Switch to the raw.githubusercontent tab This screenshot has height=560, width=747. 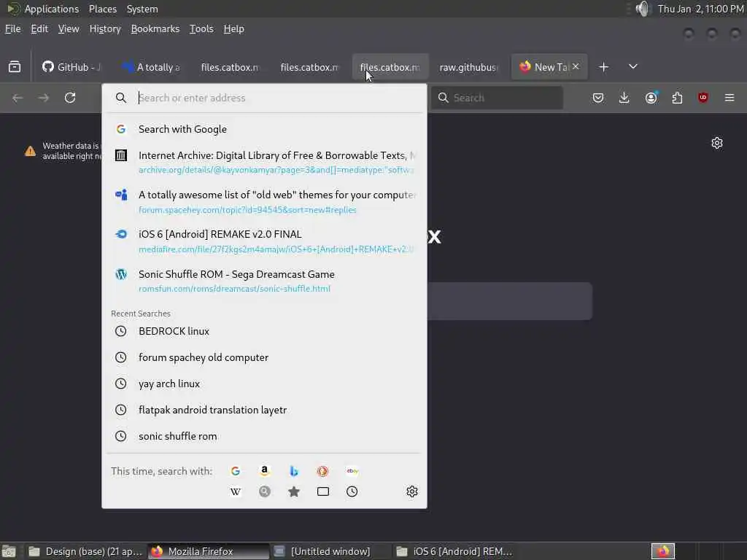(x=469, y=67)
